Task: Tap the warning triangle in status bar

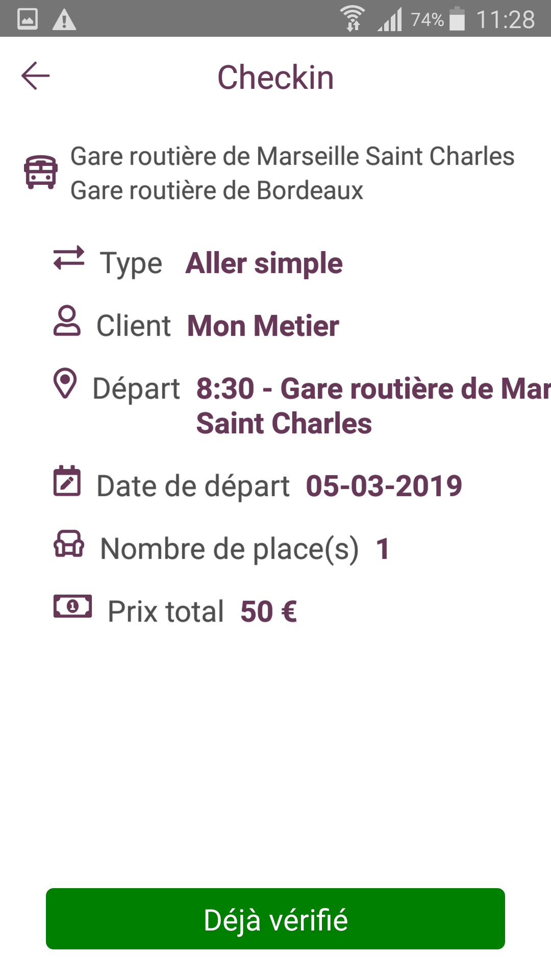Action: click(x=64, y=20)
